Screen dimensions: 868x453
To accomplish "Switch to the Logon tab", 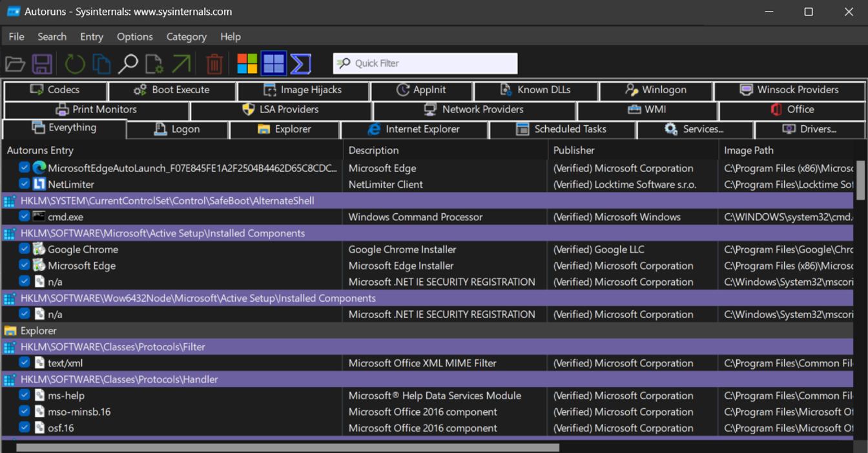I will pos(178,129).
